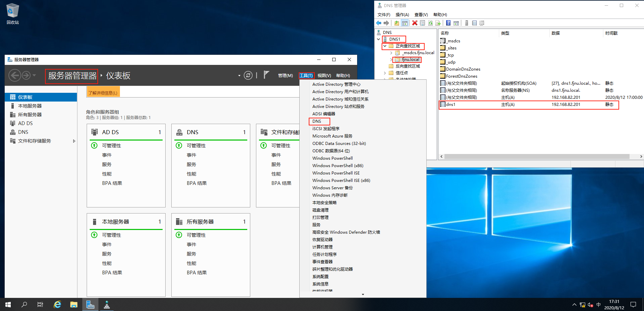Click horizontal scrollbar in DNS Manager list pane
This screenshot has height=311, width=644.
[x=537, y=157]
